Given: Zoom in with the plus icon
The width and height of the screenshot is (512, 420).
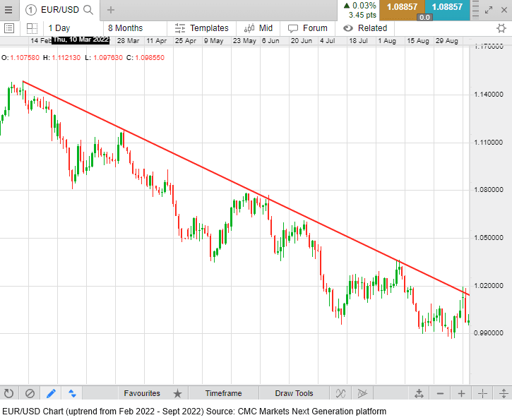Looking at the screenshot, I should (461, 393).
